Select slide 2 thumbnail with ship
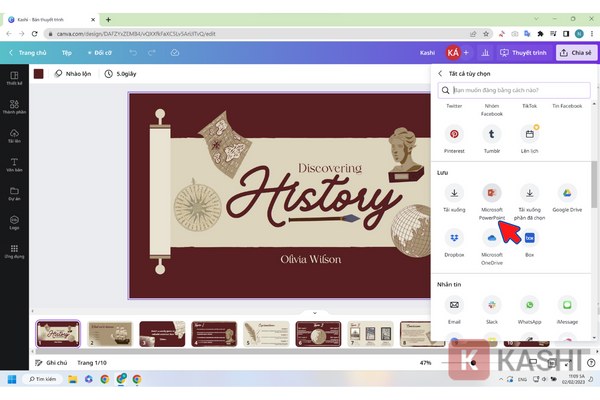This screenshot has height=400, width=600. [x=110, y=334]
